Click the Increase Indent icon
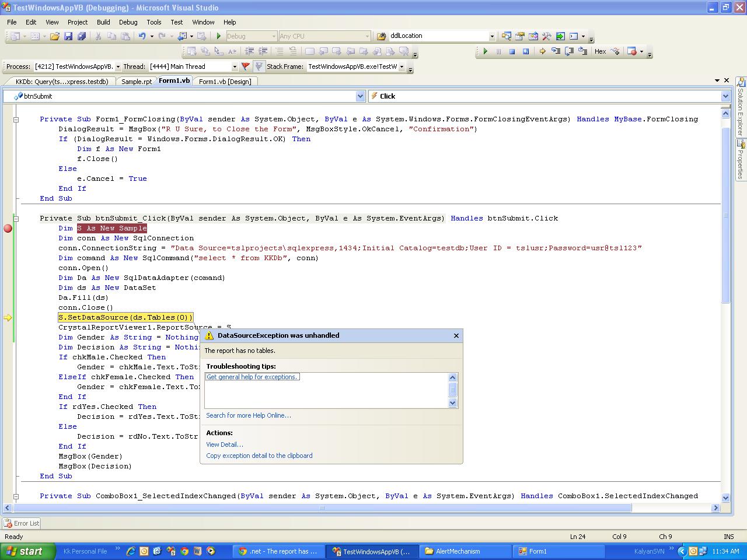Screen dimensions: 747x560 point(263,51)
